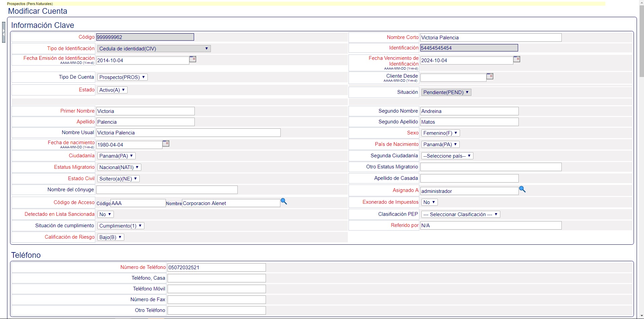Viewport: 644px width, 319px height.
Task: Open the Cliente Desde calendar picker
Action: (490, 77)
